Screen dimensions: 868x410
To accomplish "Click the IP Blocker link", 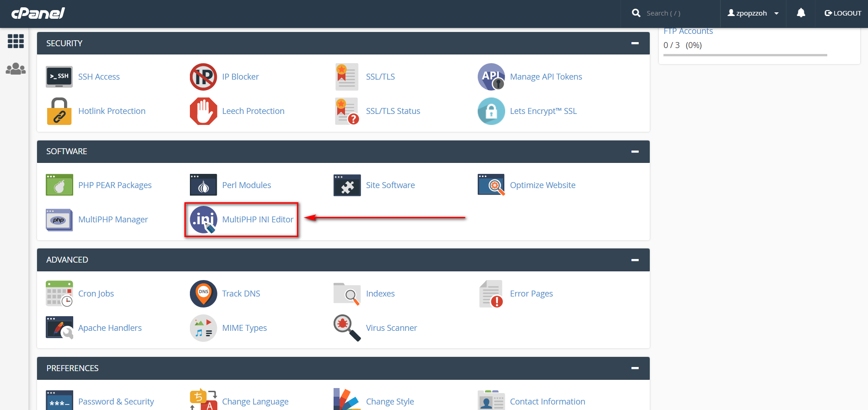I will point(240,76).
